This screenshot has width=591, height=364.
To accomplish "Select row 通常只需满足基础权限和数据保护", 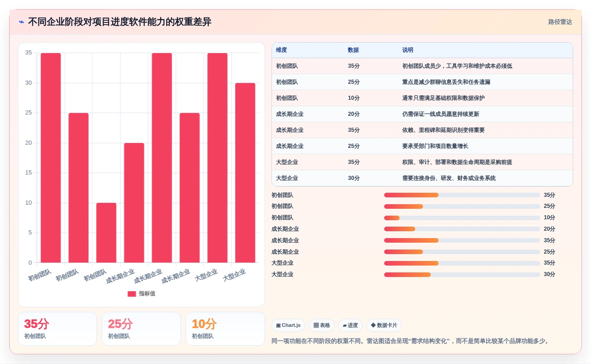I will tap(422, 98).
